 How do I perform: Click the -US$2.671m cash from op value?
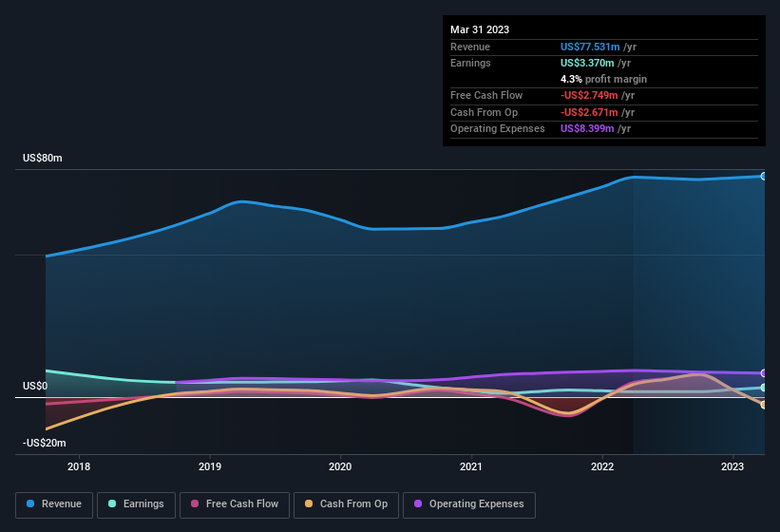coord(589,112)
